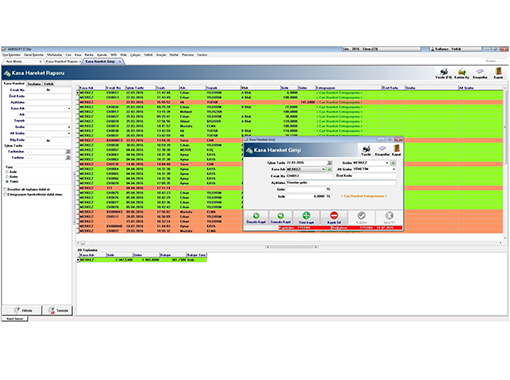The width and height of the screenshot is (510, 380).
Task: Open the Muhasebe menu
Action: coord(54,55)
